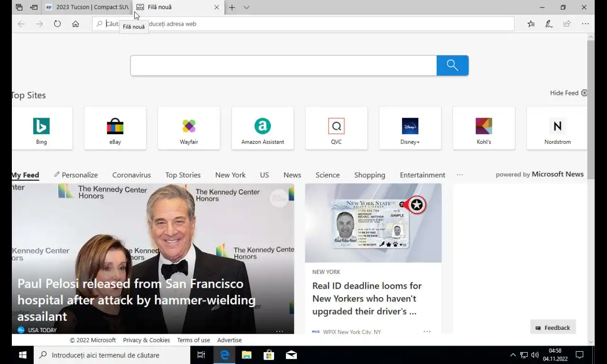
Task: Open the QVC top site tile
Action: tap(336, 128)
